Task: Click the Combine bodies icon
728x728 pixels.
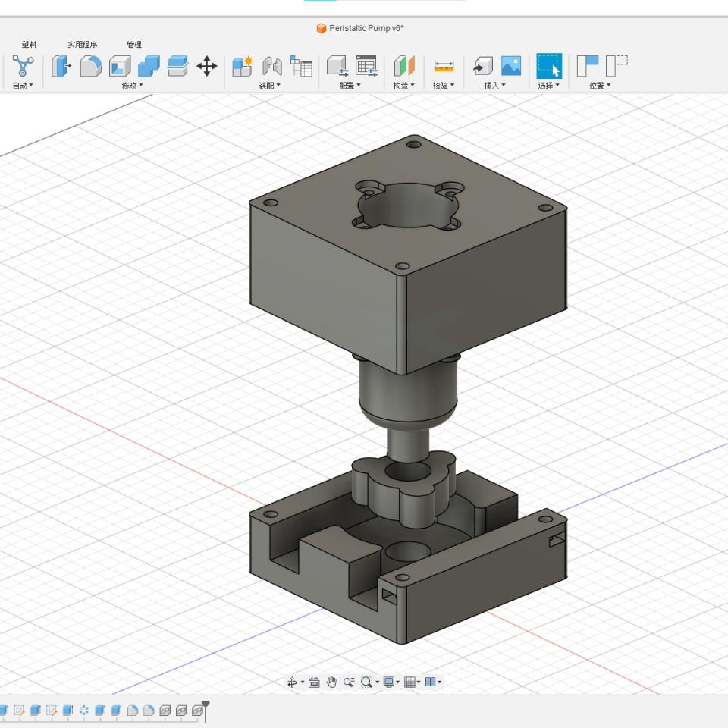Action: 149,66
